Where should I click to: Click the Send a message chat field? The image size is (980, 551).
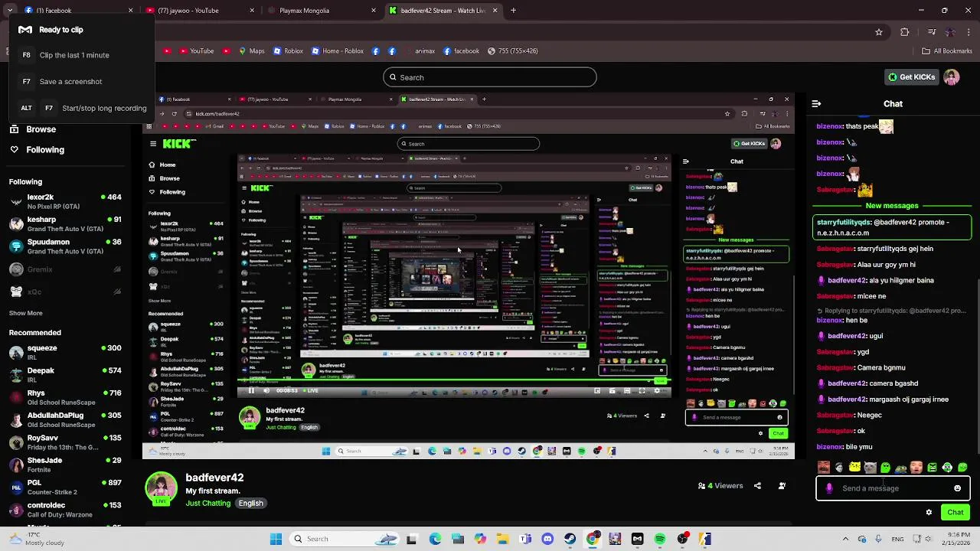[x=893, y=488]
